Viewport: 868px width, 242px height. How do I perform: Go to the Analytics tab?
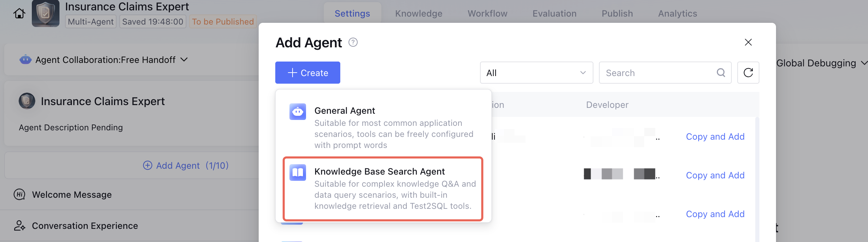point(677,13)
